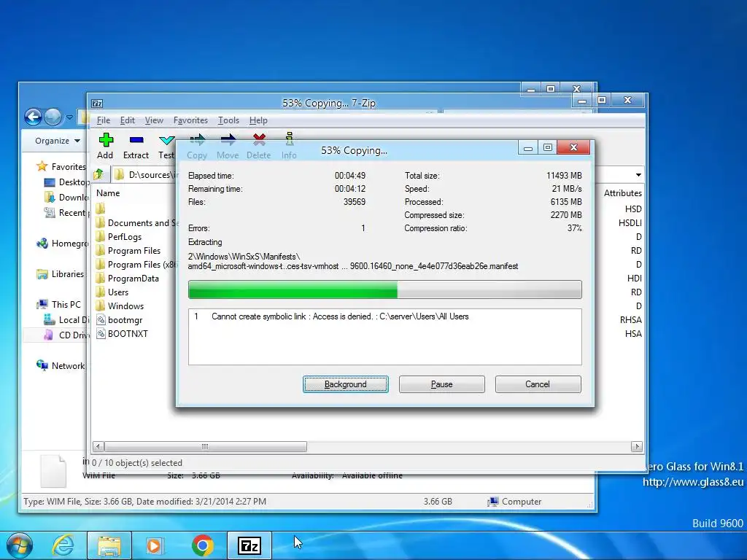Click the Copy toolbar icon
The height and width of the screenshot is (560, 747).
[x=197, y=146]
